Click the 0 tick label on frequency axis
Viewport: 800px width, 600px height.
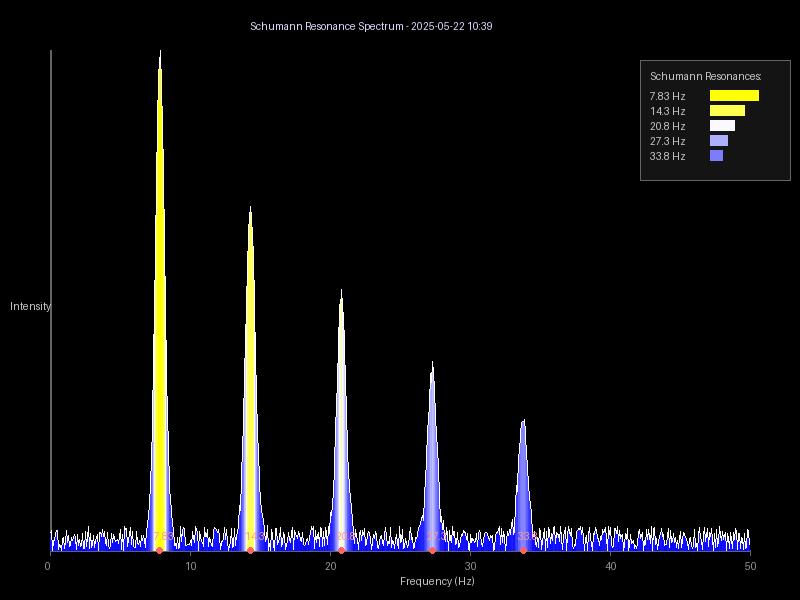coord(47,566)
